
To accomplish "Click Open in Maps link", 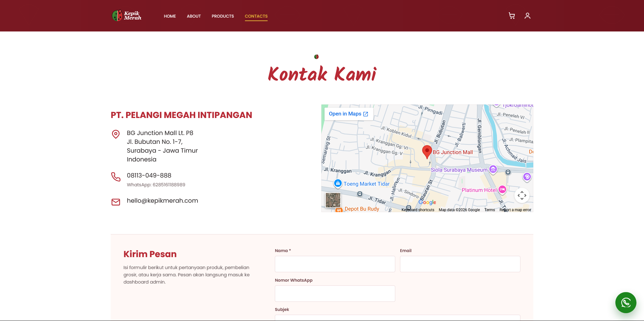I will [348, 114].
